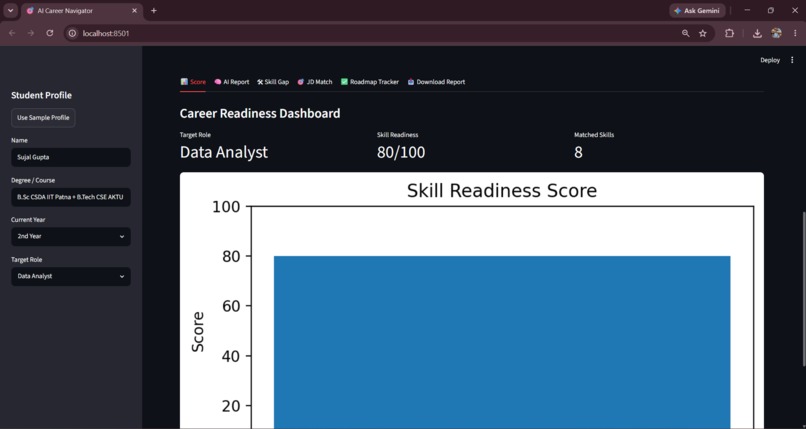Click the Deploy button
This screenshot has height=429, width=806.
770,60
